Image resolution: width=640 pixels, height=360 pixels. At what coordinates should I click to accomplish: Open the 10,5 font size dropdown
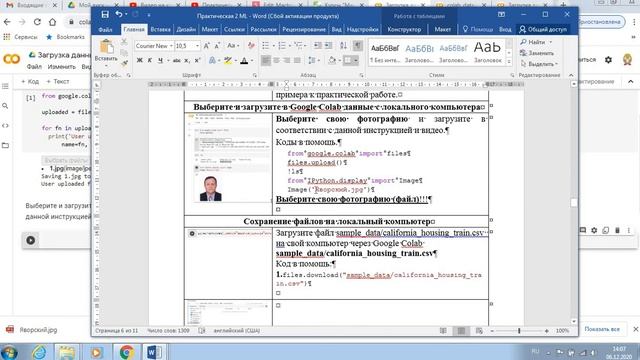198,46
